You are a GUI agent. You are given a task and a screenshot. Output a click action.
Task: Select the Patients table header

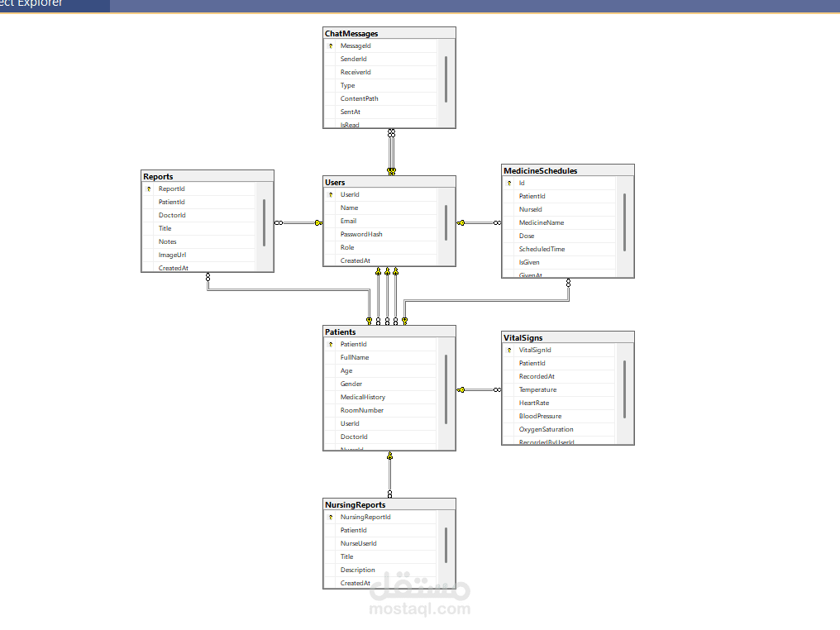tap(389, 332)
